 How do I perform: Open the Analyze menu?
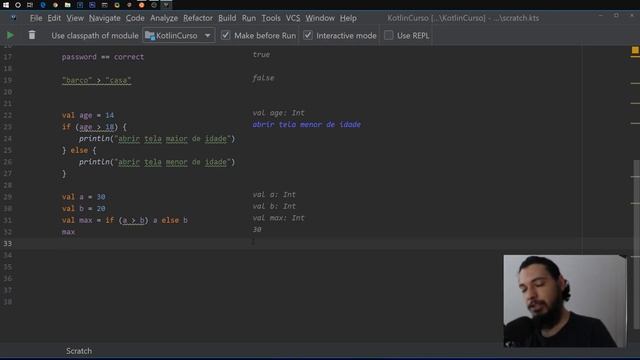click(164, 18)
